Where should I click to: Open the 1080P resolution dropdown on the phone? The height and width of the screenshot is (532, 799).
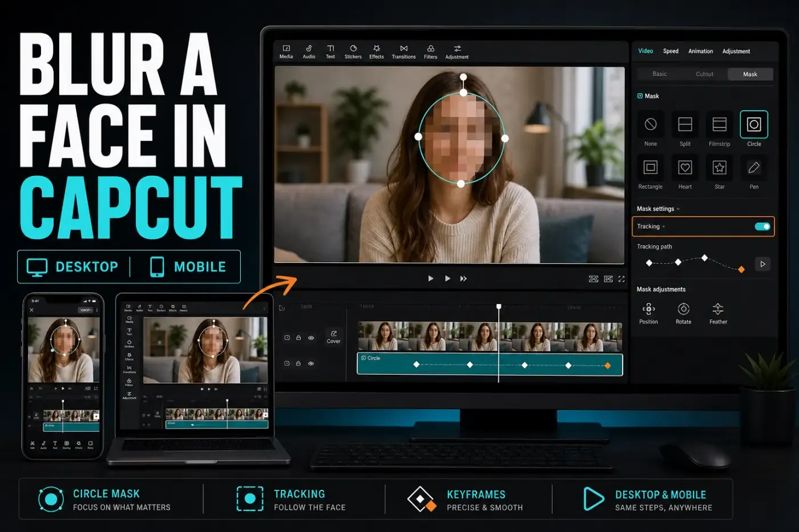(86, 310)
